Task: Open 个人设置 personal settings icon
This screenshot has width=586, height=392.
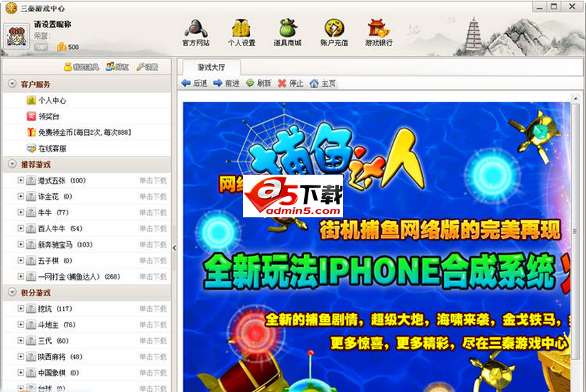Action: point(242,33)
